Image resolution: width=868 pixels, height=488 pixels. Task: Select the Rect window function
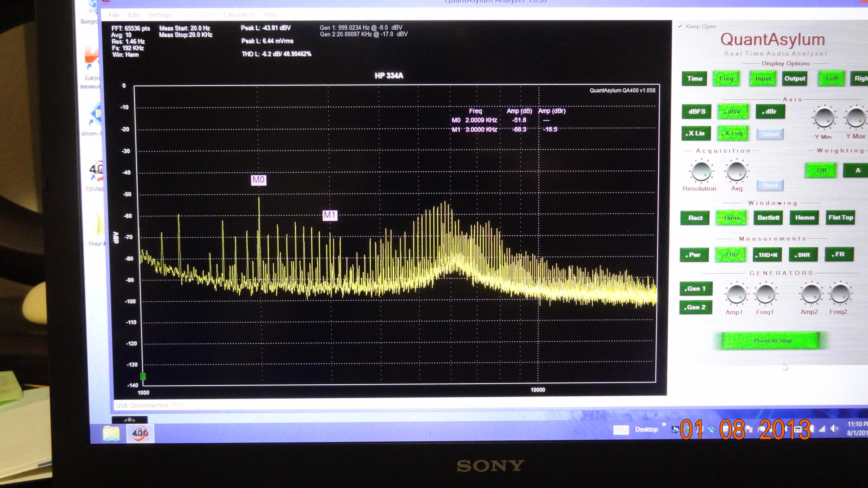(x=695, y=218)
